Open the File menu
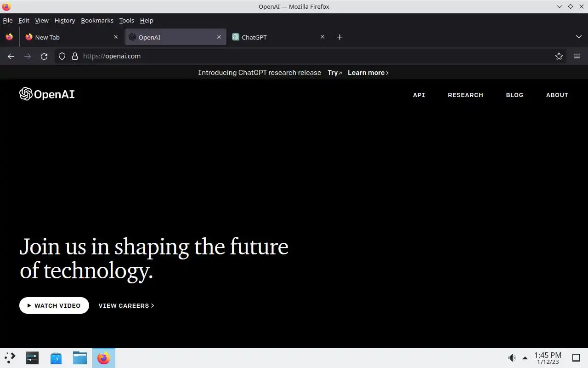Viewport: 588px width, 368px height. pos(8,20)
